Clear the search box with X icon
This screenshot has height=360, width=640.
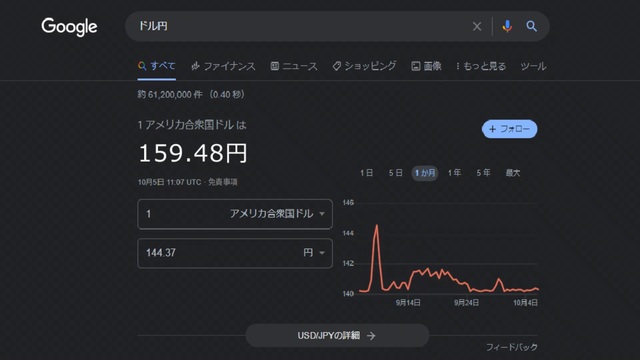pos(477,27)
